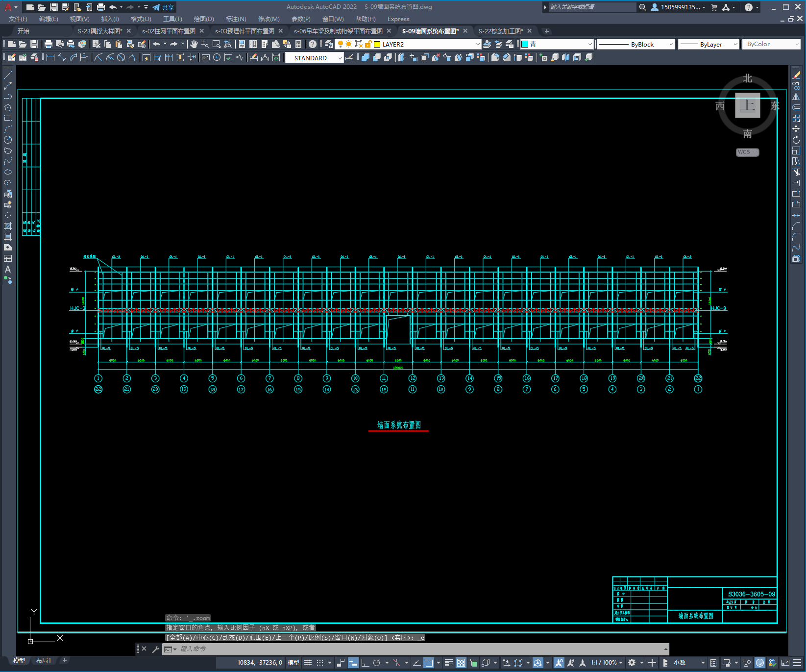The image size is (806, 672).
Task: Toggle layer on/off lightbulb for LAYER2
Action: coord(341,44)
